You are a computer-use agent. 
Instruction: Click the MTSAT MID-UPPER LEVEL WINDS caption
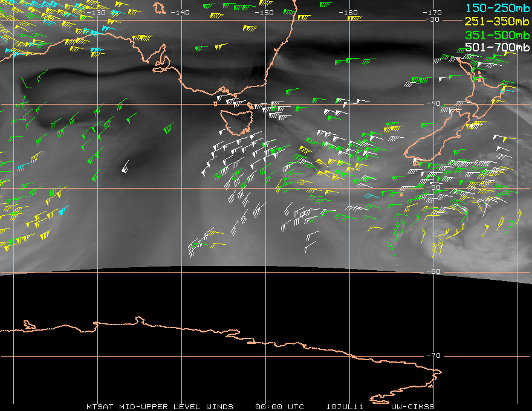pyautogui.click(x=160, y=407)
